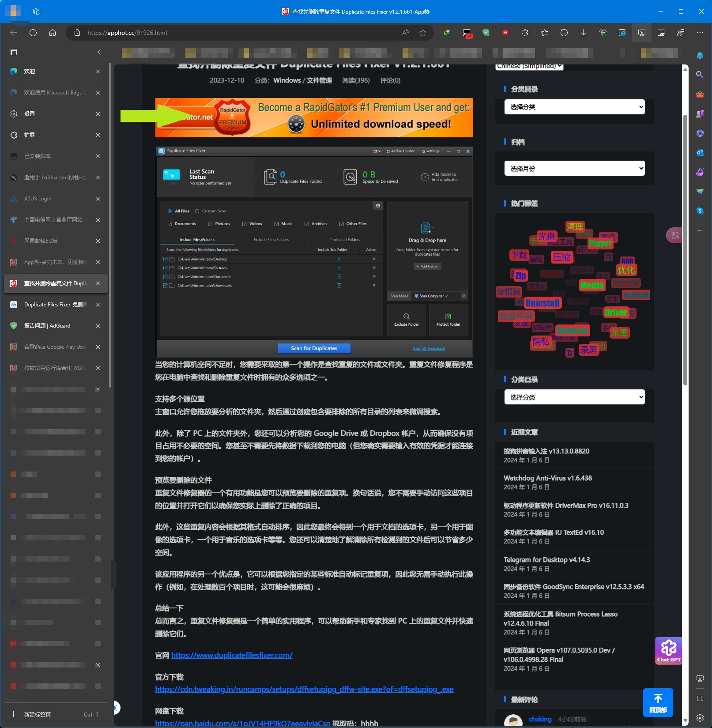
Task: Click the Scan for Duplicates button
Action: coord(314,348)
